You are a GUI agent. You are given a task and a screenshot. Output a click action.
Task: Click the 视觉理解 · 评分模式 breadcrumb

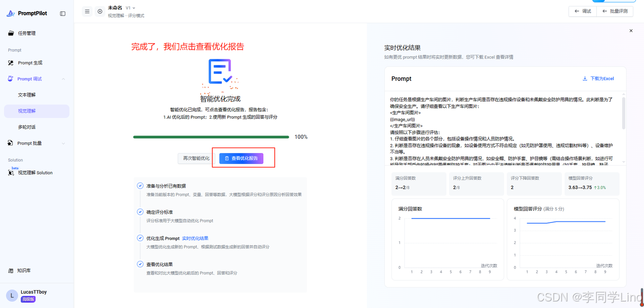126,16
